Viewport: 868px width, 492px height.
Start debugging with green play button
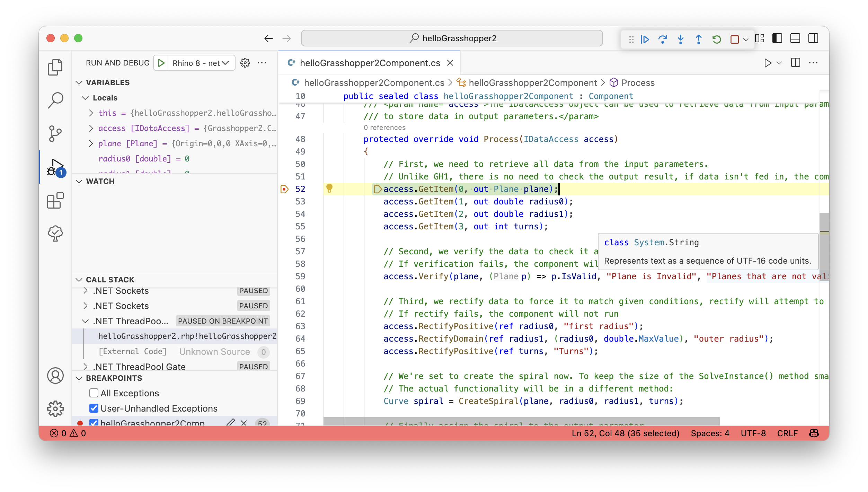161,63
